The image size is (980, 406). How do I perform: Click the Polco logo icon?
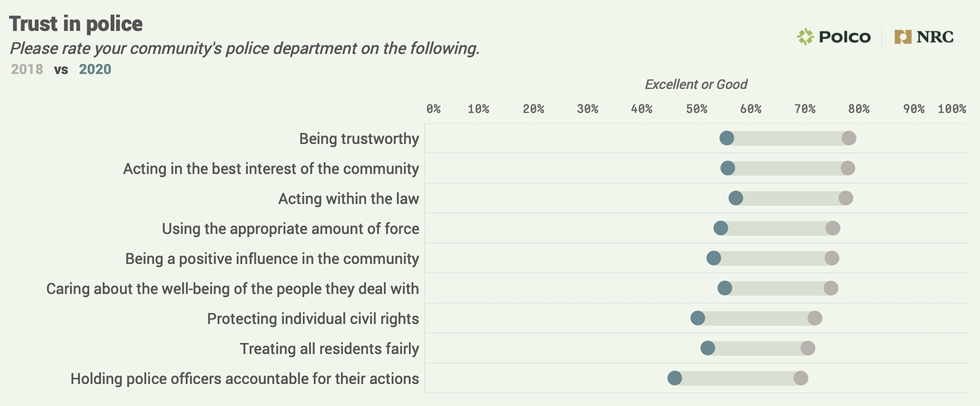point(805,37)
